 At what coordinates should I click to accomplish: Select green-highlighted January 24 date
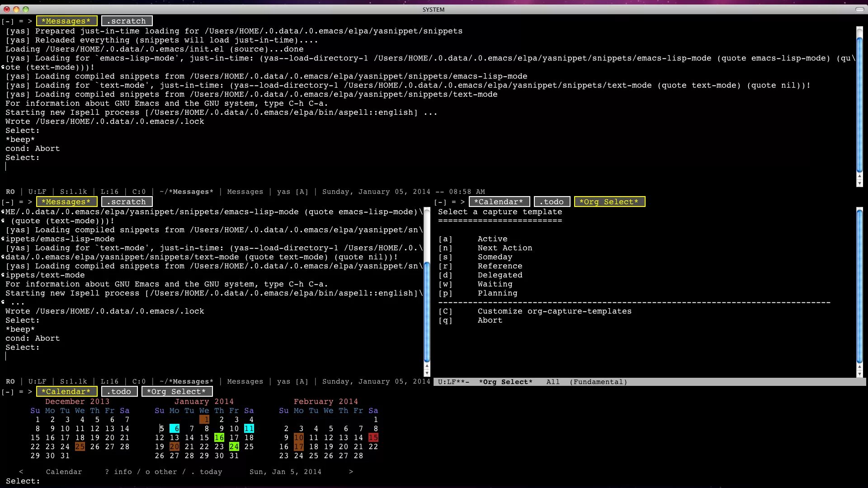(x=234, y=446)
